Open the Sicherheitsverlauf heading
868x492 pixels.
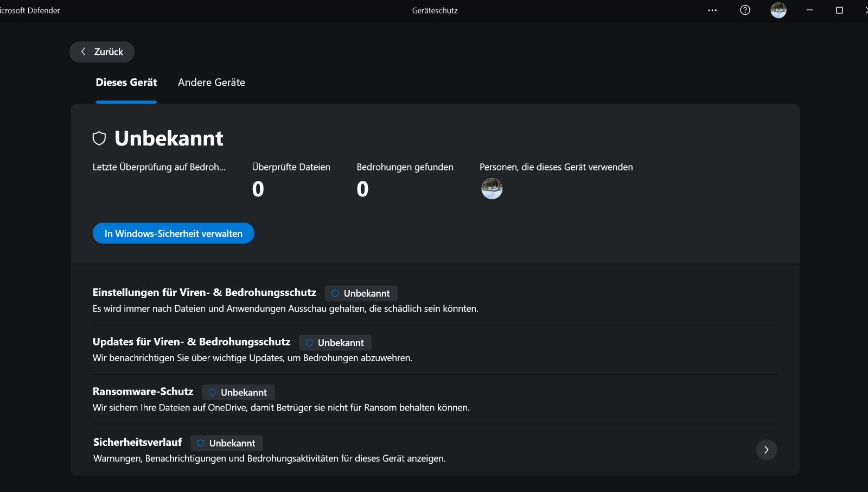pyautogui.click(x=138, y=442)
